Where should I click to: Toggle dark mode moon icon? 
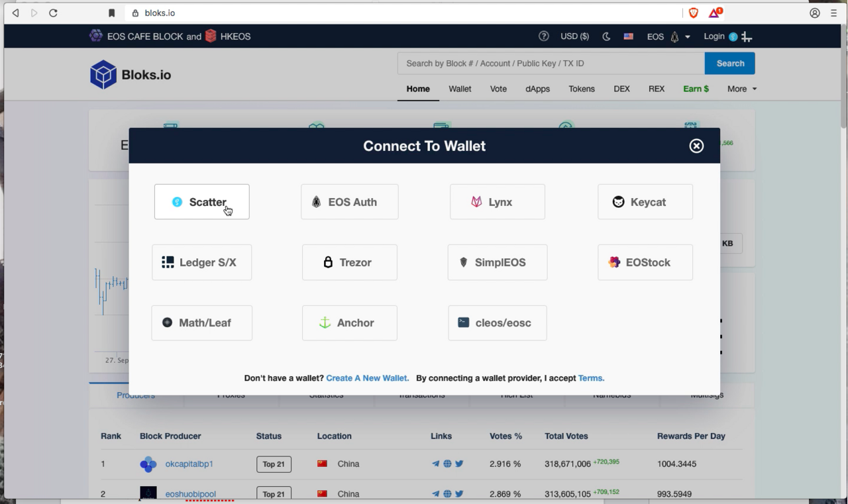coord(606,36)
